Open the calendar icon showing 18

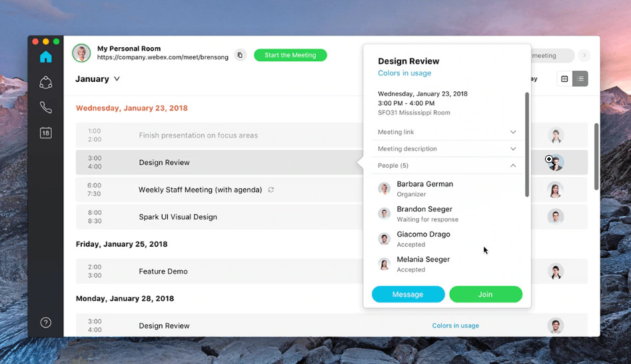[46, 132]
